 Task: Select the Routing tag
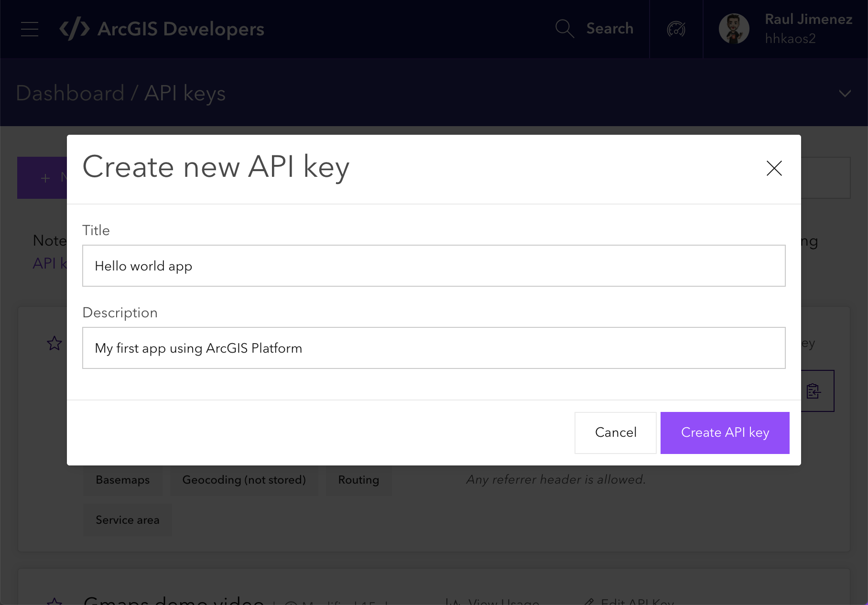click(358, 480)
